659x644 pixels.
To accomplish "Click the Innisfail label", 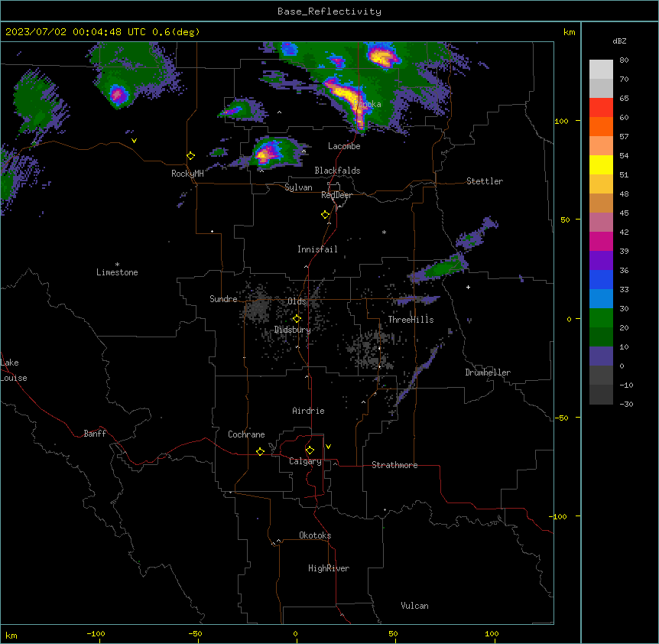I will tap(317, 249).
